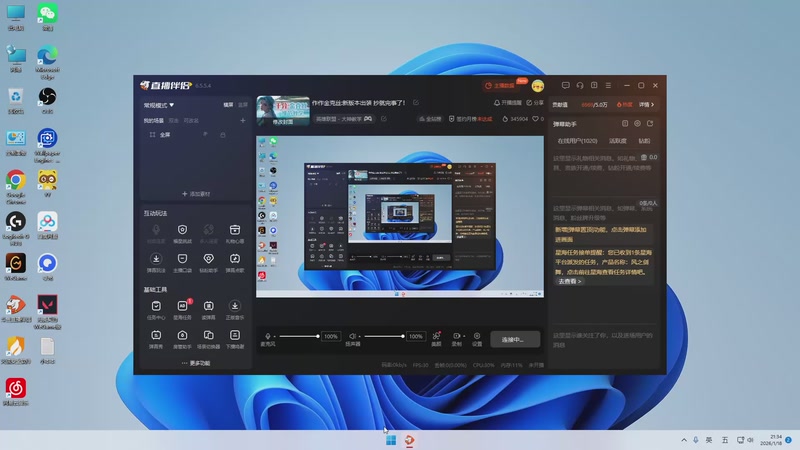Click the headset customer service icon

pos(580,85)
